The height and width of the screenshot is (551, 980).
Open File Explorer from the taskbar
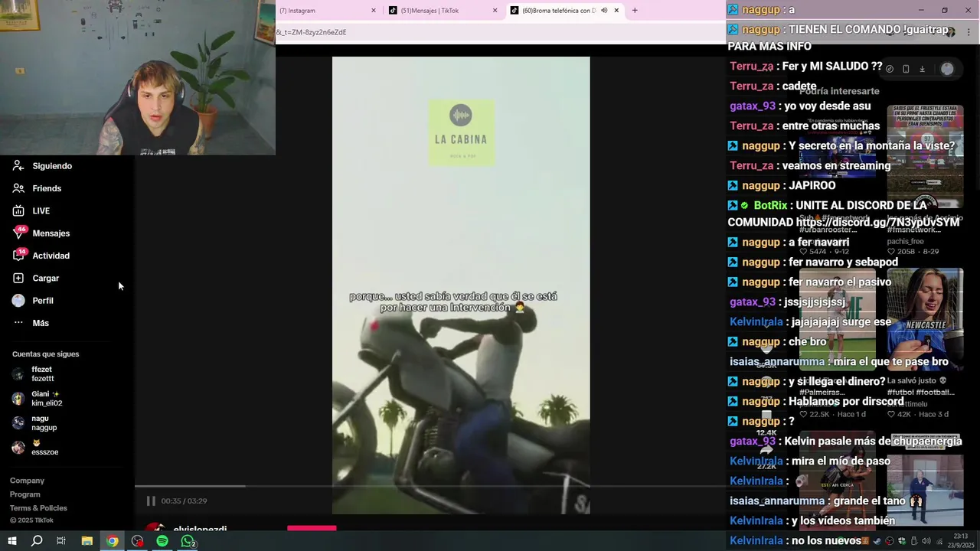pos(87,541)
